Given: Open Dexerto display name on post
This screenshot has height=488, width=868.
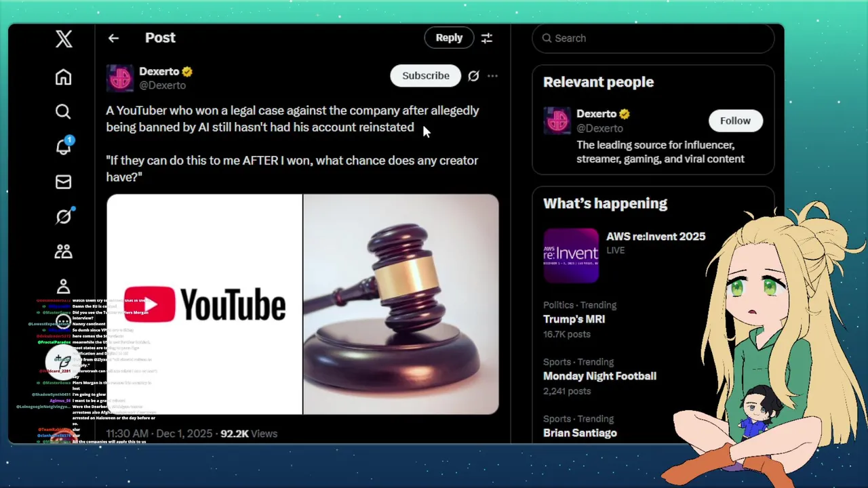Looking at the screenshot, I should 159,71.
